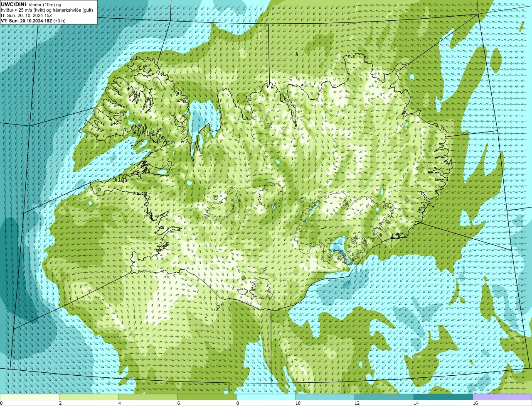Click the legend scale label "14"
This screenshot has height=406, width=532.
click(x=416, y=403)
